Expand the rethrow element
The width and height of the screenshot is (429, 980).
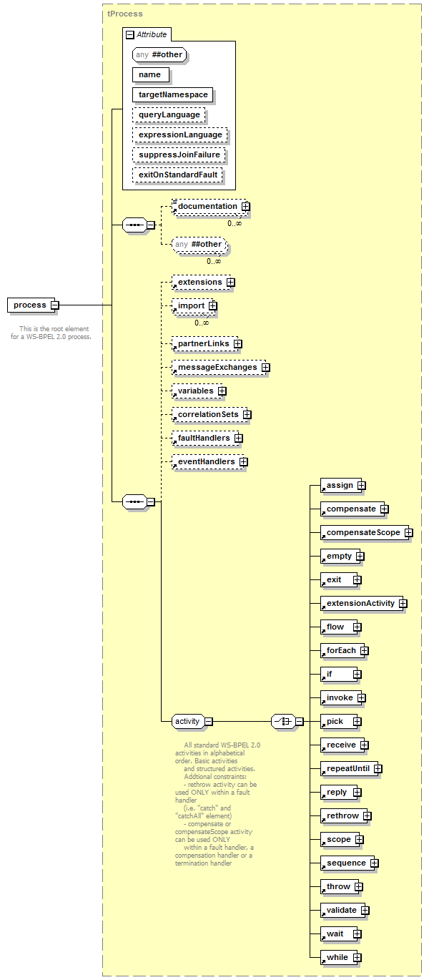pos(368,816)
